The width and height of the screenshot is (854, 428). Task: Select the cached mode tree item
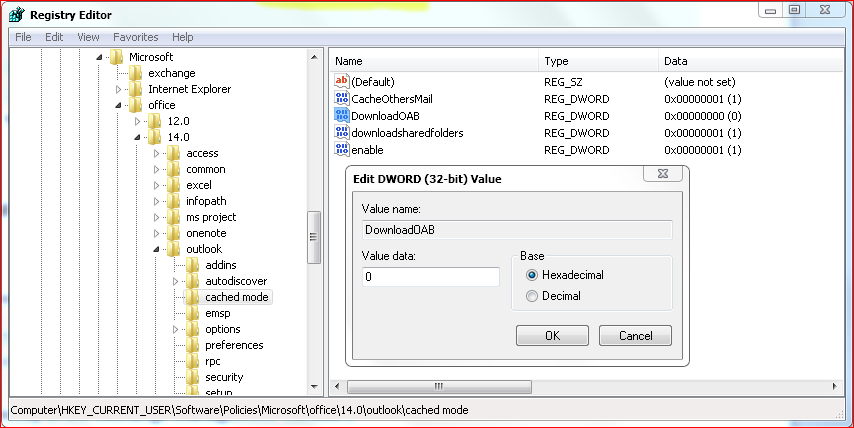[x=236, y=297]
